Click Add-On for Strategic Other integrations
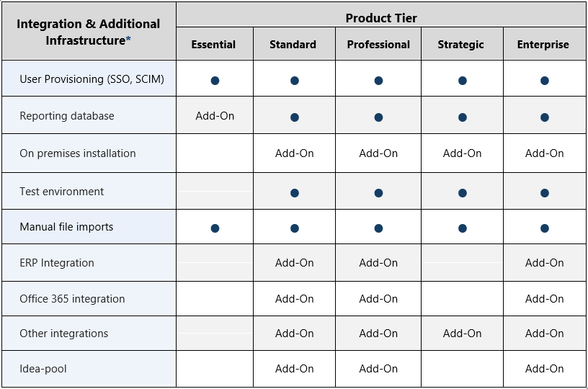Viewport: 588px width, 389px height. tap(462, 334)
